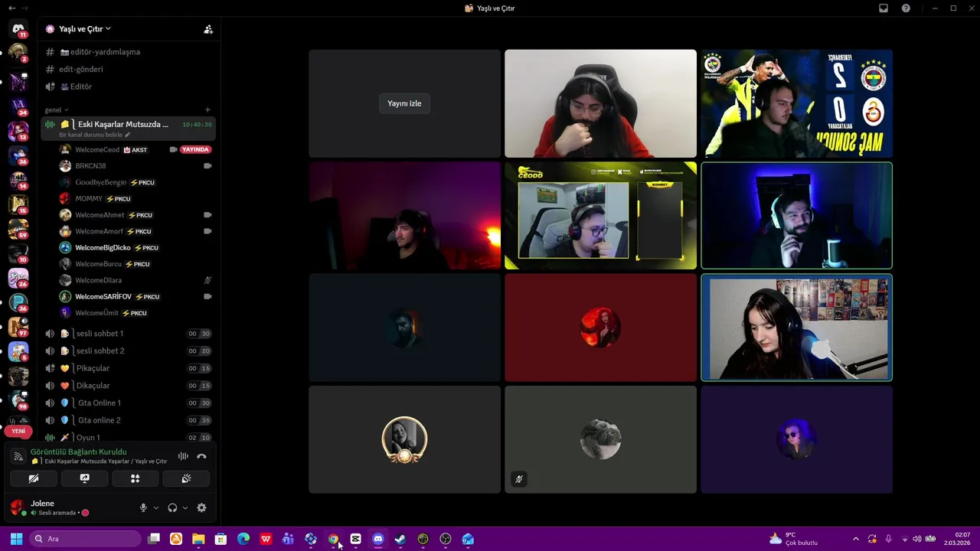
Task: Focus the gold-framed avatar participant tile
Action: click(404, 439)
